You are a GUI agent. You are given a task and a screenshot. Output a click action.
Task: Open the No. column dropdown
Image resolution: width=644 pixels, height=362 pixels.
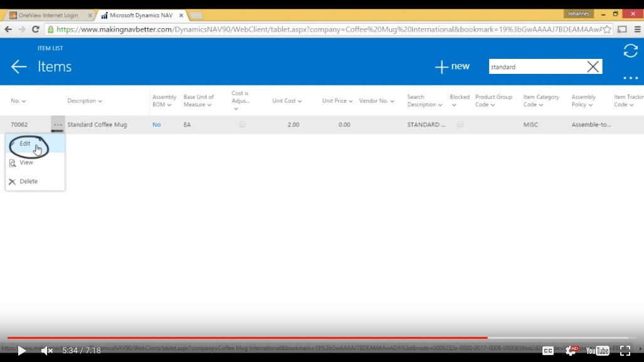24,101
